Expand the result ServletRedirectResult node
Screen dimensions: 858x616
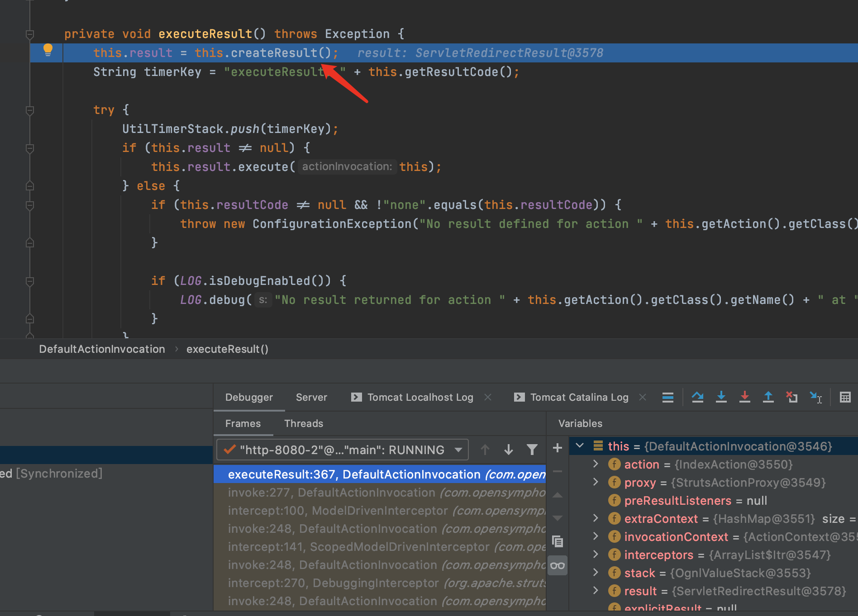pos(596,591)
